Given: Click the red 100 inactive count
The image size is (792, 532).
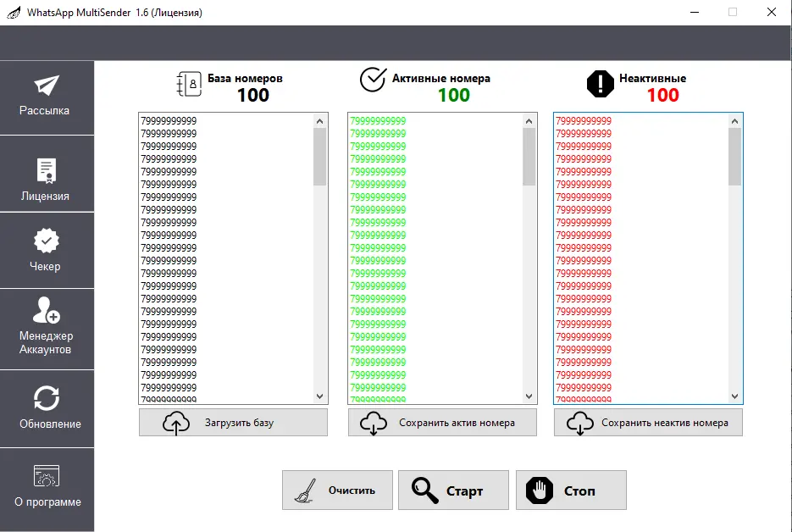Looking at the screenshot, I should pyautogui.click(x=662, y=95).
